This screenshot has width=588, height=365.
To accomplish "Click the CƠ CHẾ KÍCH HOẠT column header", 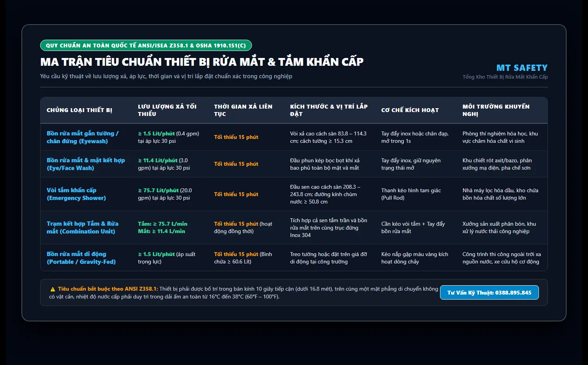I will [410, 110].
